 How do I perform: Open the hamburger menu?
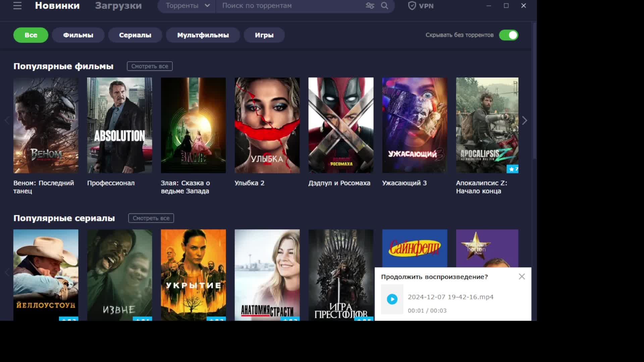[17, 6]
